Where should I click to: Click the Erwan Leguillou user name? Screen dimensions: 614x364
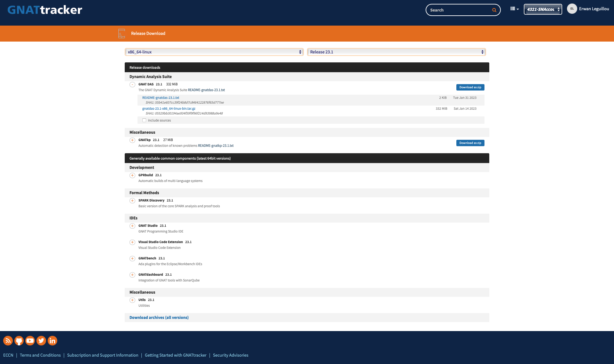(594, 9)
